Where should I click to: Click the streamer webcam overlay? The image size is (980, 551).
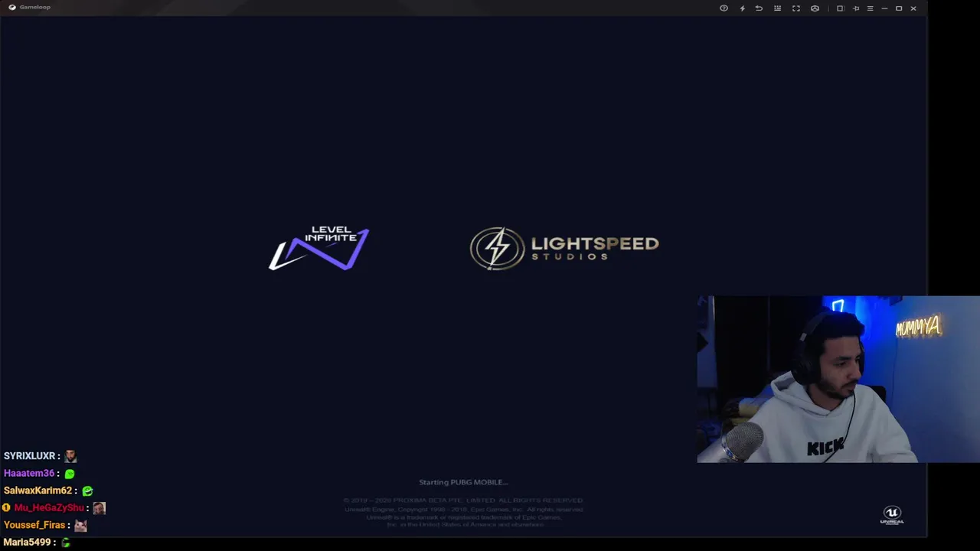point(838,380)
